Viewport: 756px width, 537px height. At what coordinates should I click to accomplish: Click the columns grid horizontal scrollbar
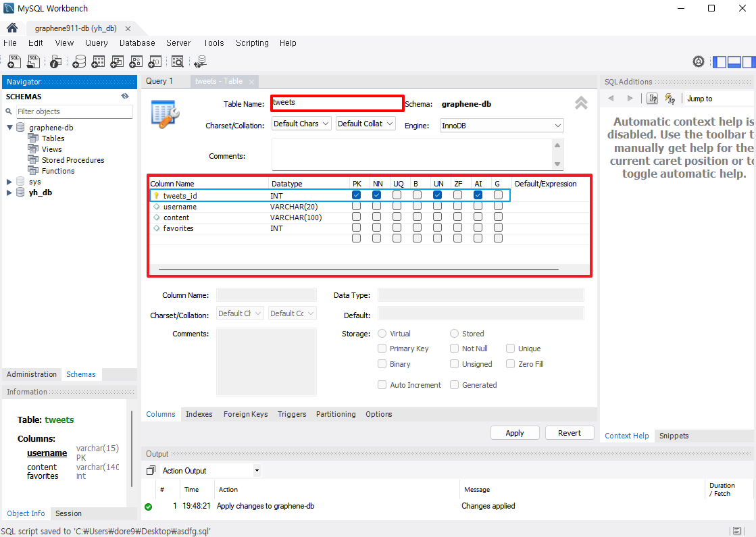tap(358, 270)
